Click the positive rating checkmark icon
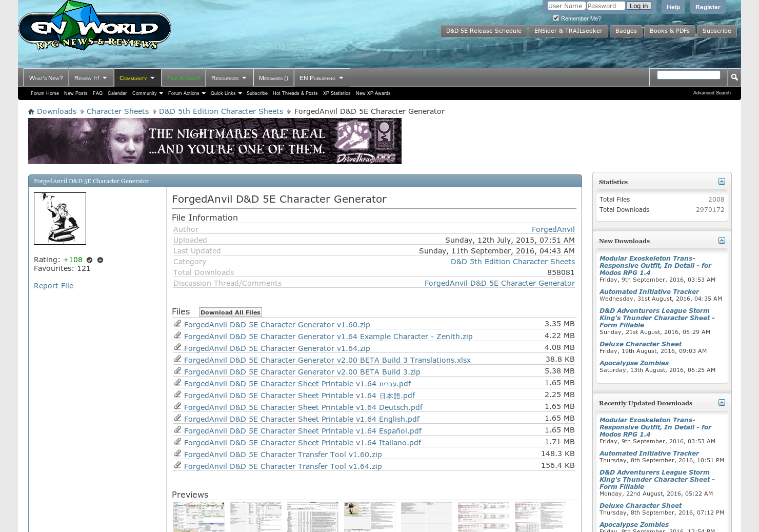This screenshot has height=532, width=759. click(x=90, y=260)
